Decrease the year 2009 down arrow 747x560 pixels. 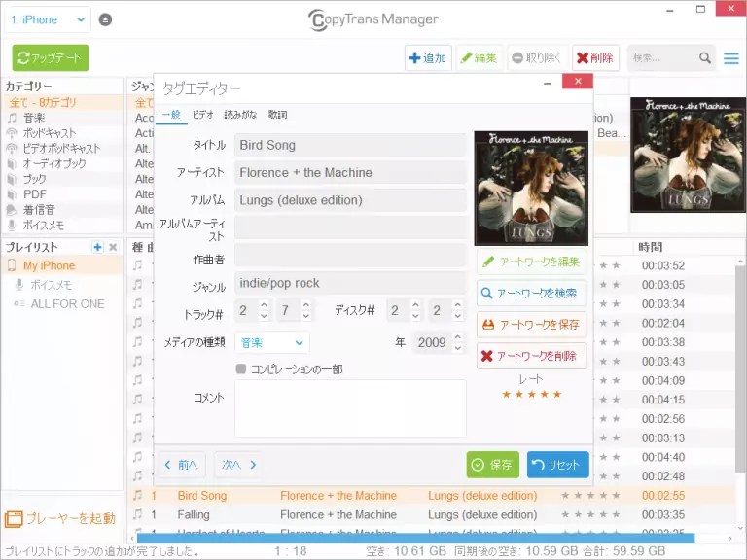coord(457,348)
